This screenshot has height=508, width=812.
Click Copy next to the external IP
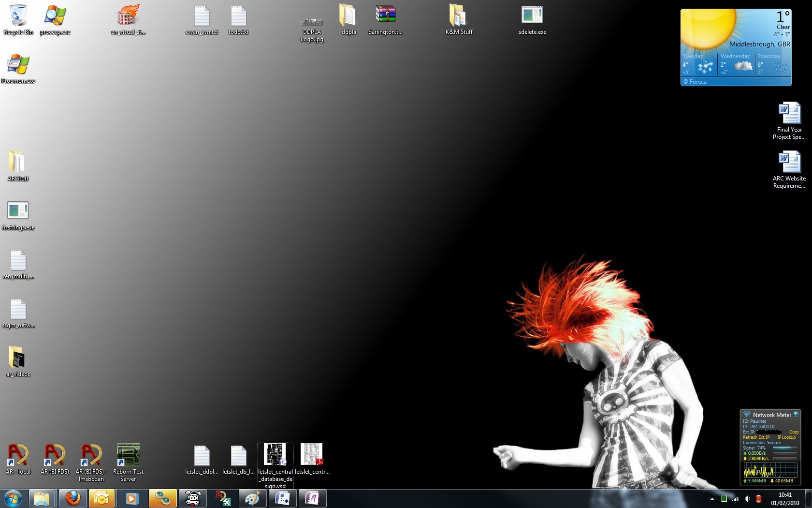pos(794,432)
